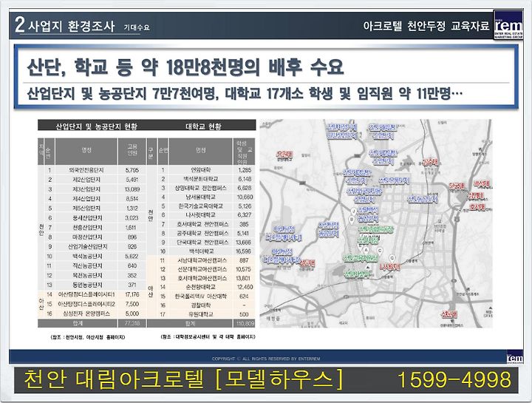Click the industrial table total 77,318

132,323
